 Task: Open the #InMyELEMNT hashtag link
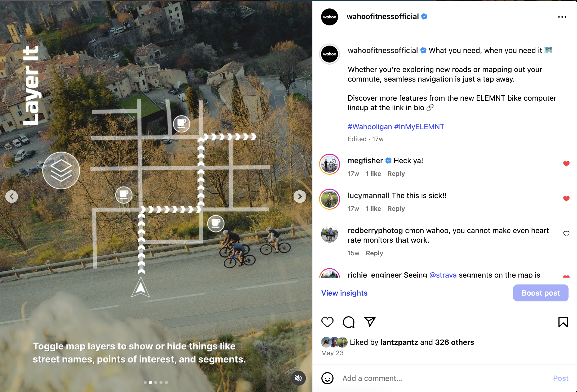[419, 127]
